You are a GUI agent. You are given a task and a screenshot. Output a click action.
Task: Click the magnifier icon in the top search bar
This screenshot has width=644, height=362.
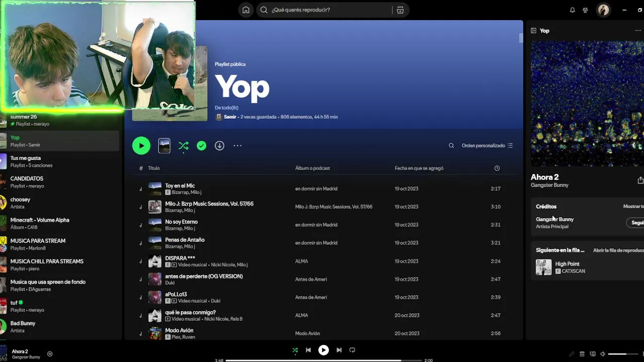coord(264,10)
